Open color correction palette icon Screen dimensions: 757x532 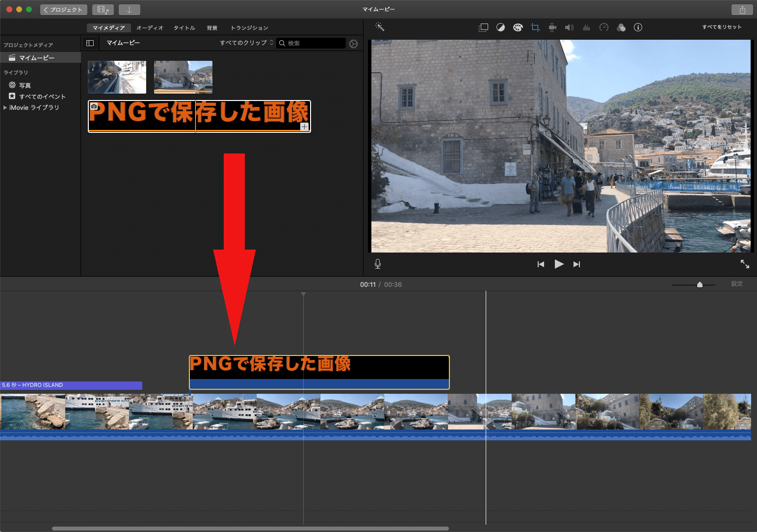tap(518, 27)
